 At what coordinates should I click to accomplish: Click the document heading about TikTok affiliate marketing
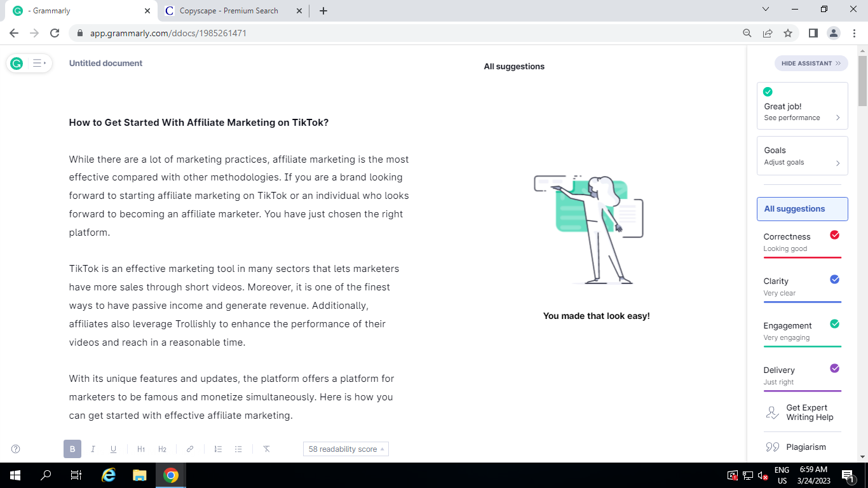(199, 123)
